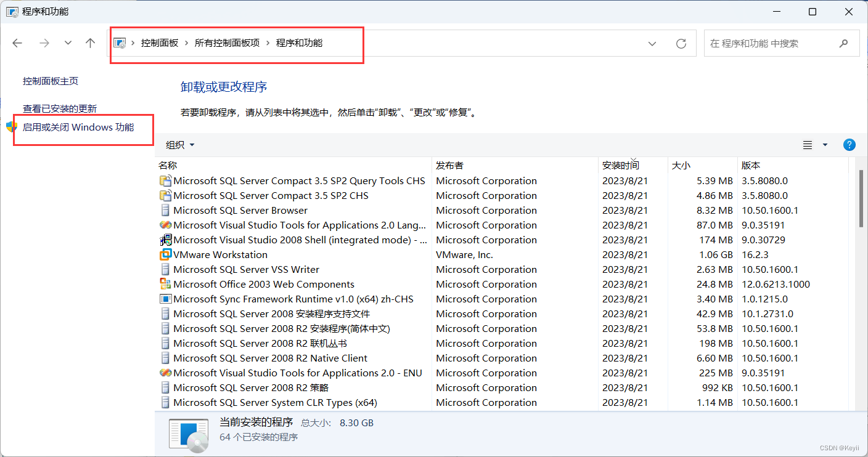
Task: Click 程序和功能 breadcrumb segment
Action: (299, 43)
